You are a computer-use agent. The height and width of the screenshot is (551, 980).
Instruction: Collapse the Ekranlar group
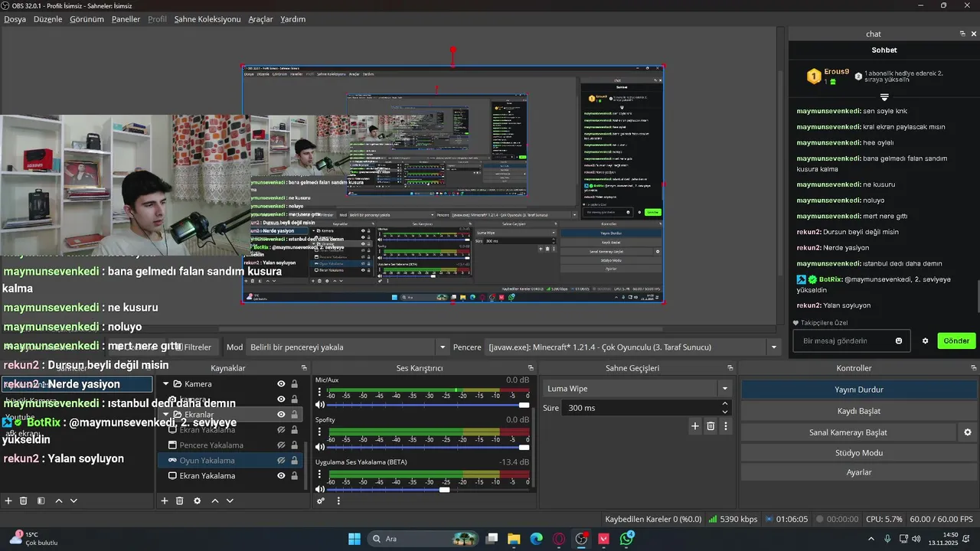coord(165,414)
